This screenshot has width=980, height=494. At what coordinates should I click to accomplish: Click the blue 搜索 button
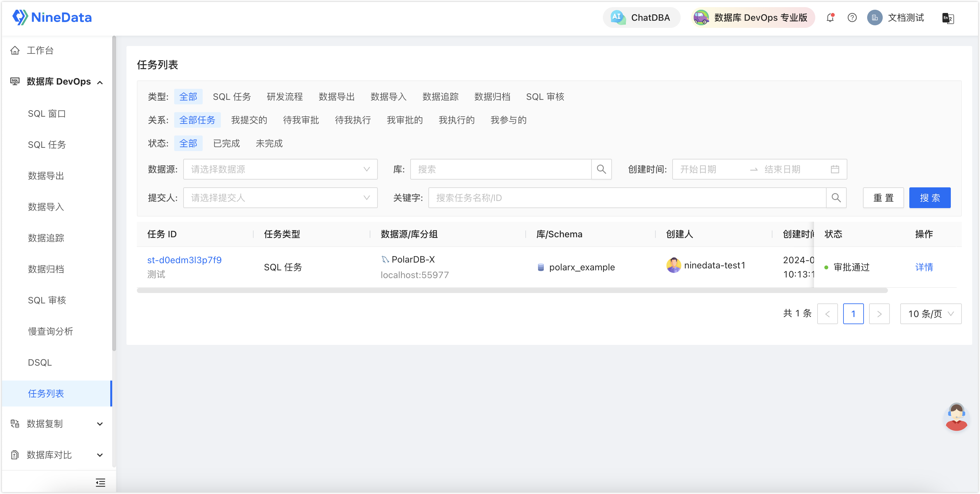click(x=929, y=198)
